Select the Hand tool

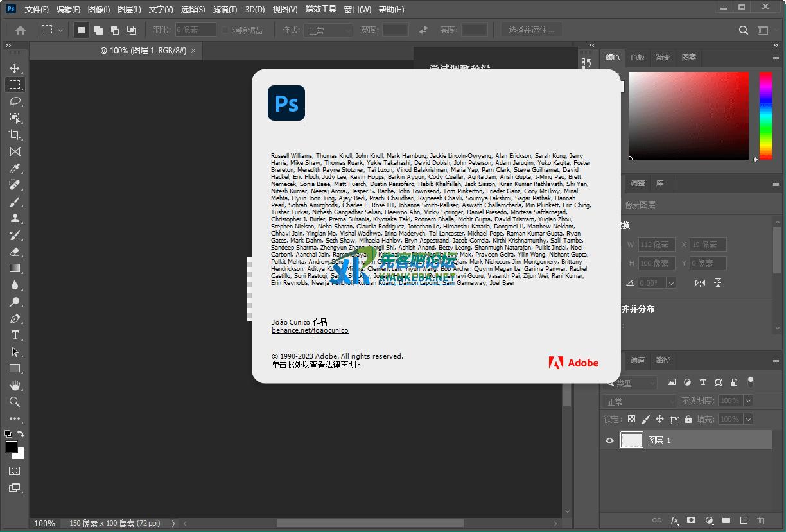click(x=15, y=385)
